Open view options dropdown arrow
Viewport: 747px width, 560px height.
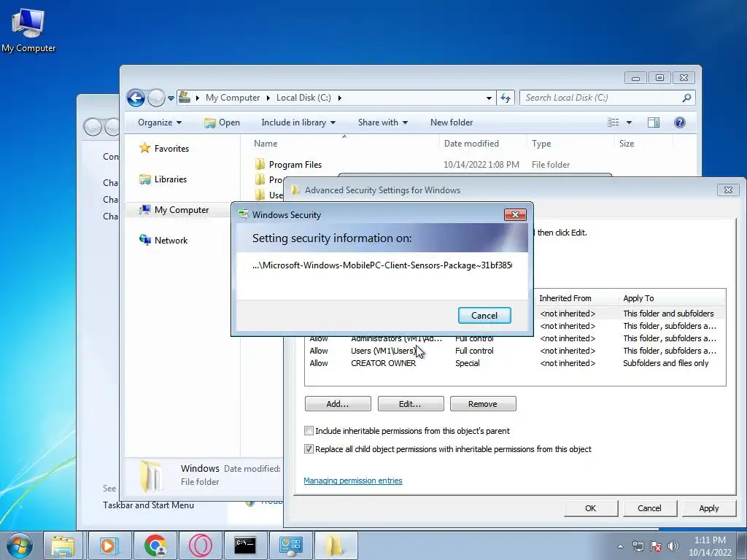pyautogui.click(x=629, y=122)
